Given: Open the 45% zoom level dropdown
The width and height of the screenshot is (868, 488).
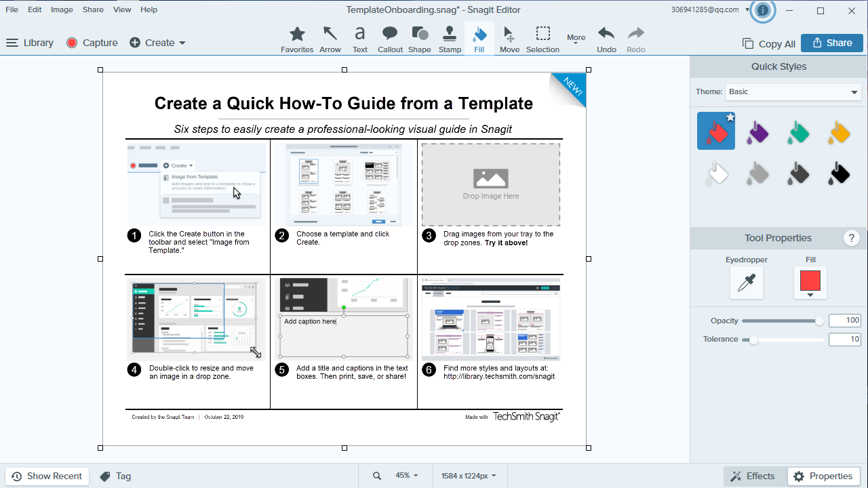Looking at the screenshot, I should pyautogui.click(x=407, y=476).
